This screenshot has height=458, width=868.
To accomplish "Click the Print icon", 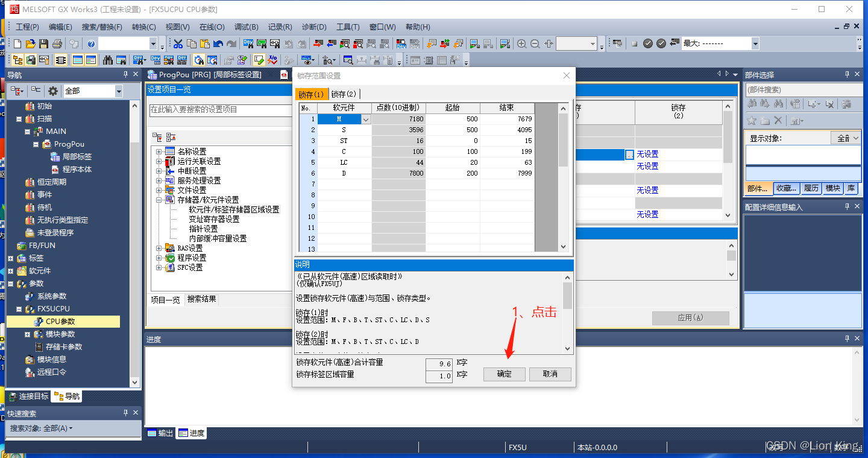I will tap(57, 43).
